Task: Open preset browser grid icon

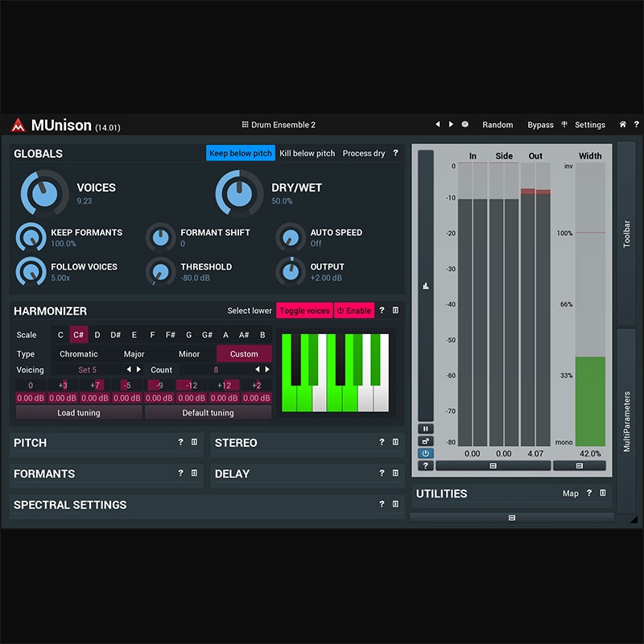Action: pos(246,125)
